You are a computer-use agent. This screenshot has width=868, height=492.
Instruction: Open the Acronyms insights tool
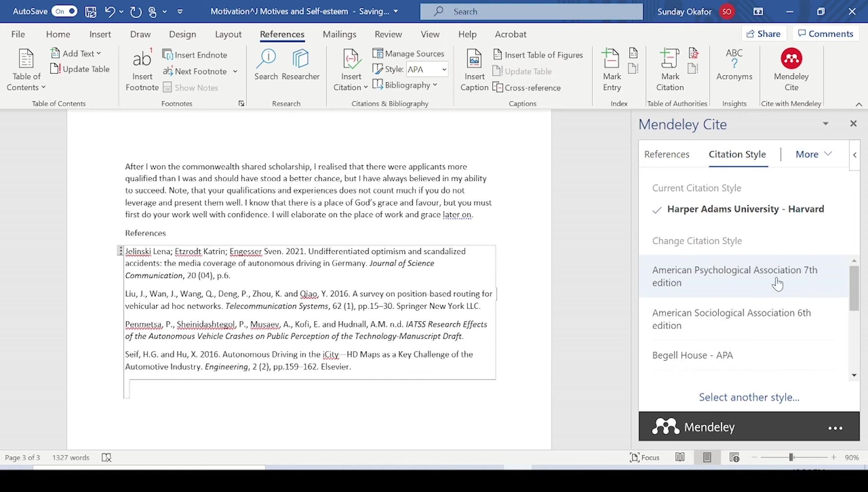tap(734, 66)
